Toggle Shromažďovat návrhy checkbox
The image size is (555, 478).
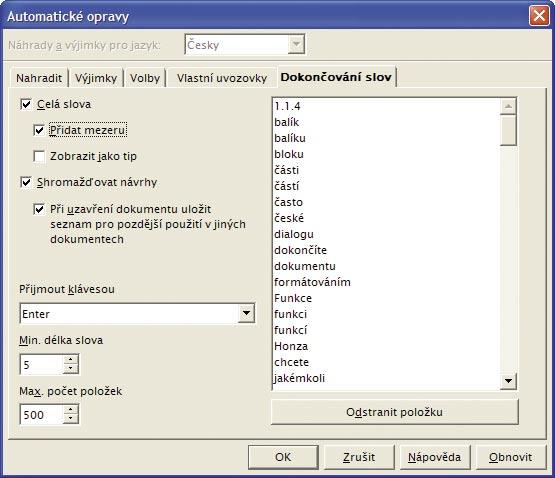click(x=26, y=182)
